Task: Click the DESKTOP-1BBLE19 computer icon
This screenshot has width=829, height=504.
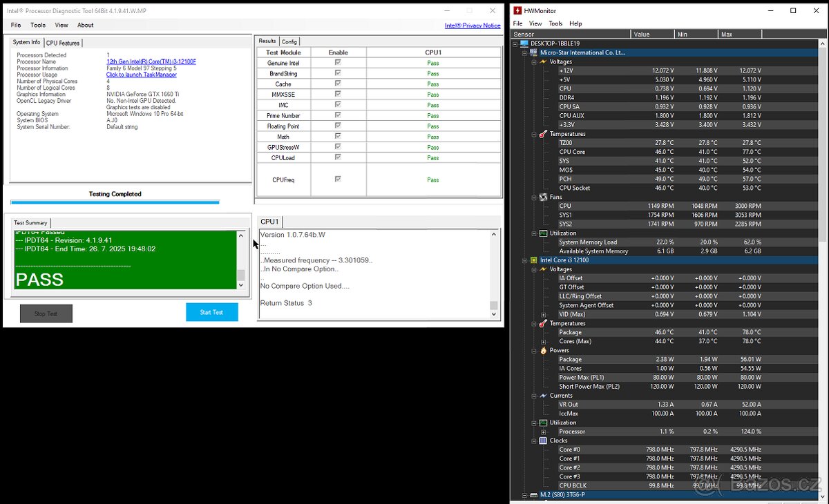Action: 524,43
